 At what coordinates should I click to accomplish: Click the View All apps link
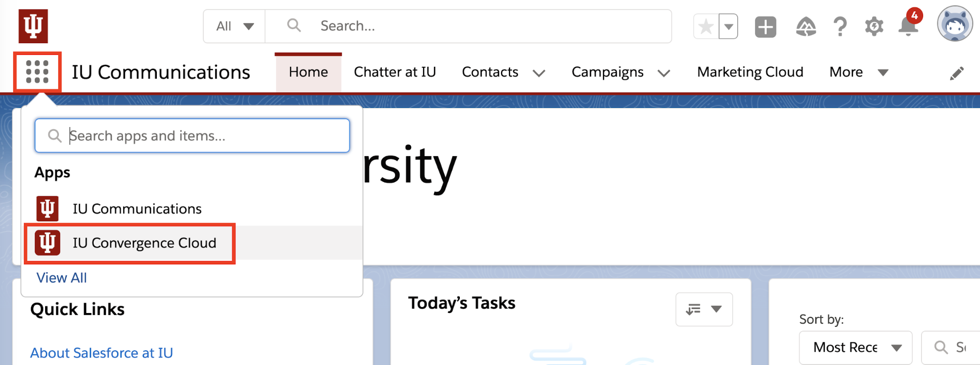pyautogui.click(x=62, y=278)
